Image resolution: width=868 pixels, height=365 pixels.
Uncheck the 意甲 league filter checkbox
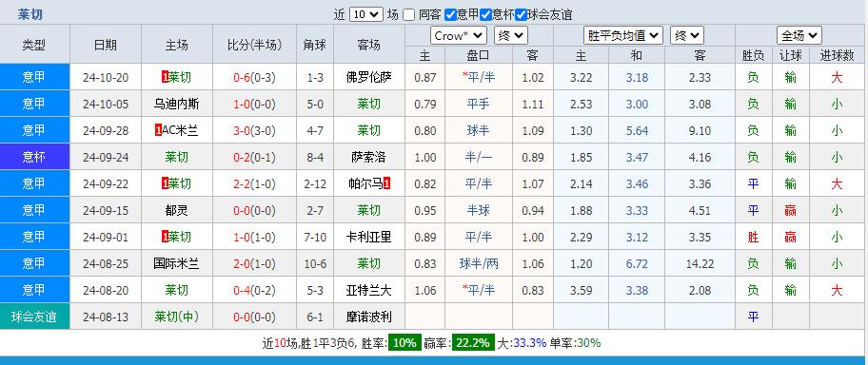click(x=450, y=15)
